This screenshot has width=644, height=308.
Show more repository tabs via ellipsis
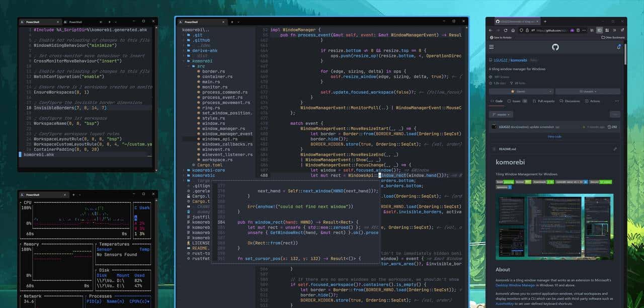(x=617, y=101)
